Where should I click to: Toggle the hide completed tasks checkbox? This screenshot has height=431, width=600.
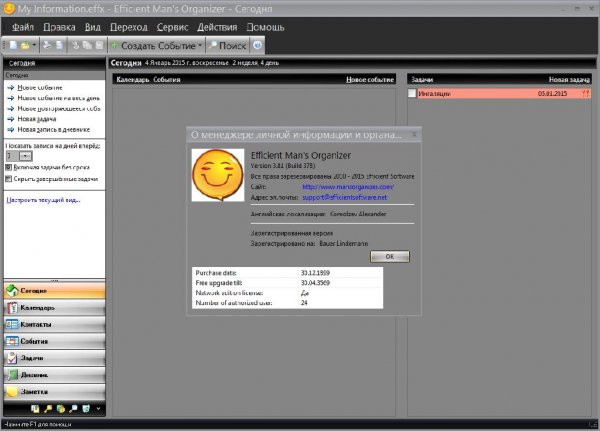[9, 179]
